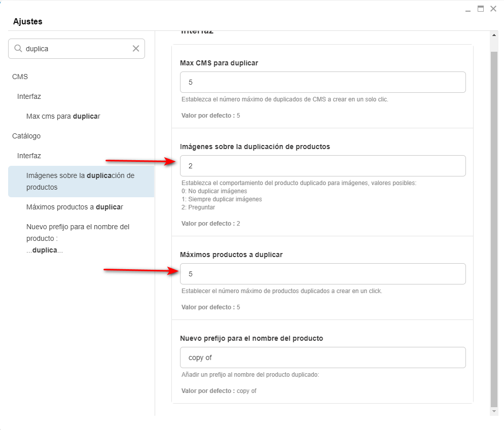Minimize the Ajustes window
The width and height of the screenshot is (504, 430).
(x=468, y=9)
